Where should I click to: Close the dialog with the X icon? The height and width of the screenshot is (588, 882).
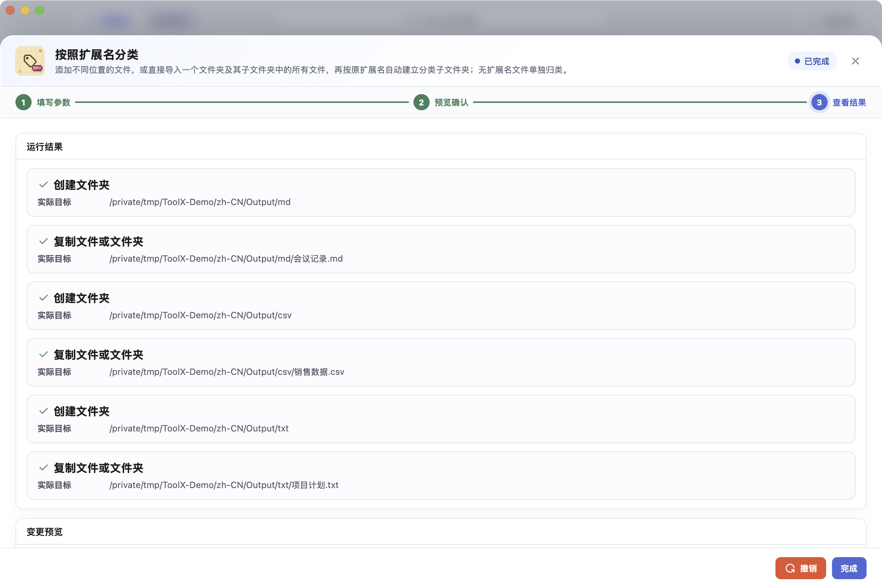(x=855, y=61)
